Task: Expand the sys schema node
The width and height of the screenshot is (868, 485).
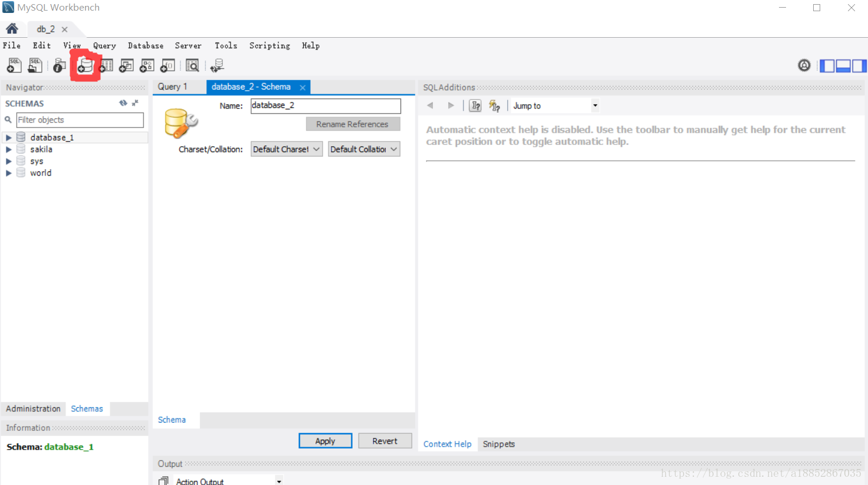Action: [x=8, y=161]
